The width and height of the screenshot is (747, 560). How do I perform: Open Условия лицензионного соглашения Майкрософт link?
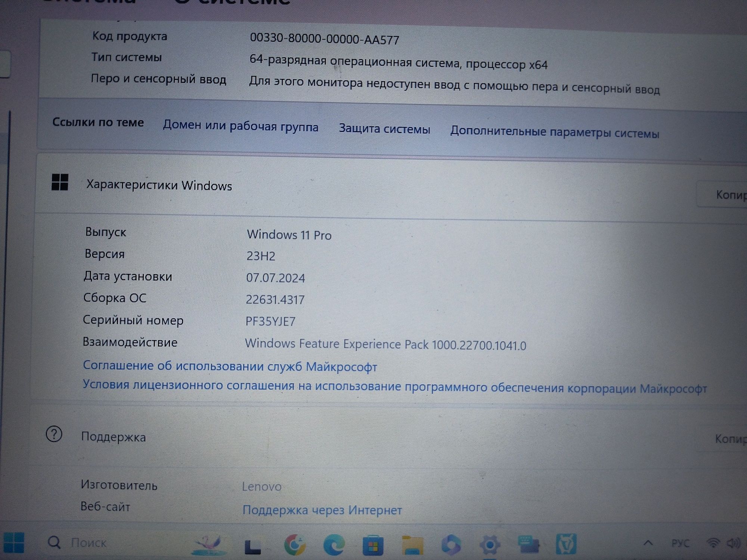tap(395, 386)
